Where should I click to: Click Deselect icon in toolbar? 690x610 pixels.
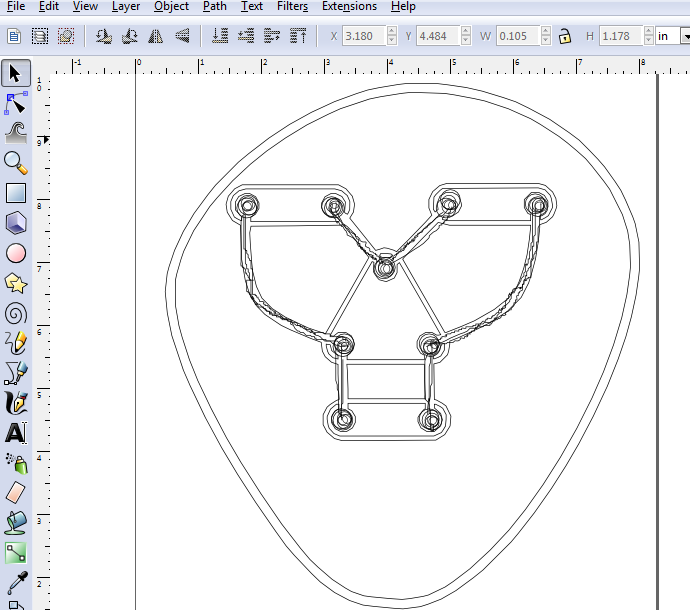[x=66, y=36]
